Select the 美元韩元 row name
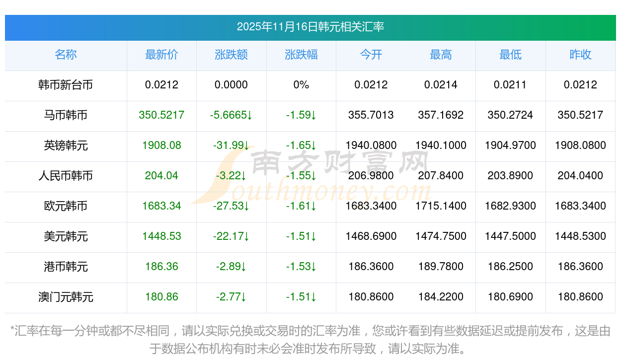Screen dimensions: 621x364 (x=66, y=236)
